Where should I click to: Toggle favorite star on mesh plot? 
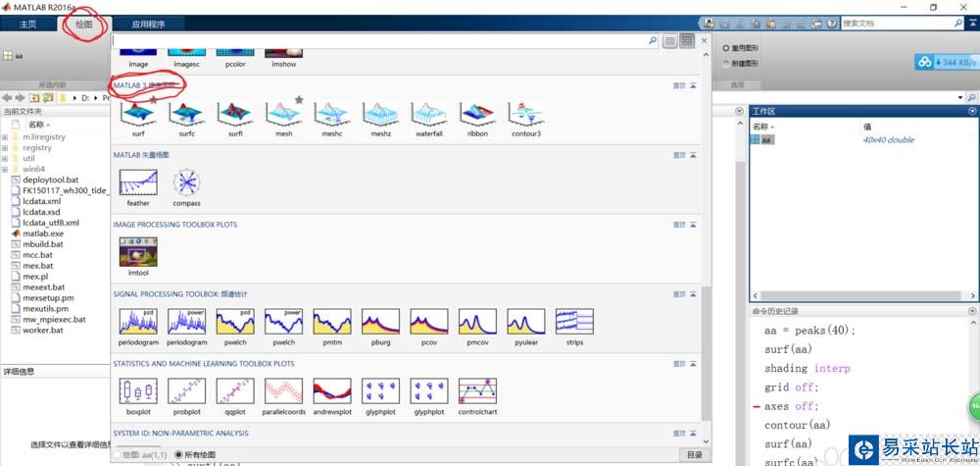coord(299,99)
